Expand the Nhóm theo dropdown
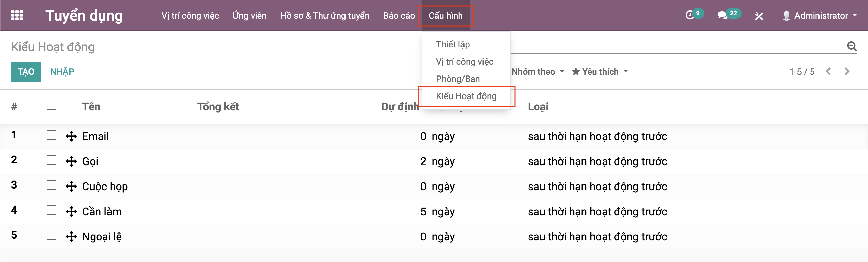The width and height of the screenshot is (868, 262). tap(538, 72)
